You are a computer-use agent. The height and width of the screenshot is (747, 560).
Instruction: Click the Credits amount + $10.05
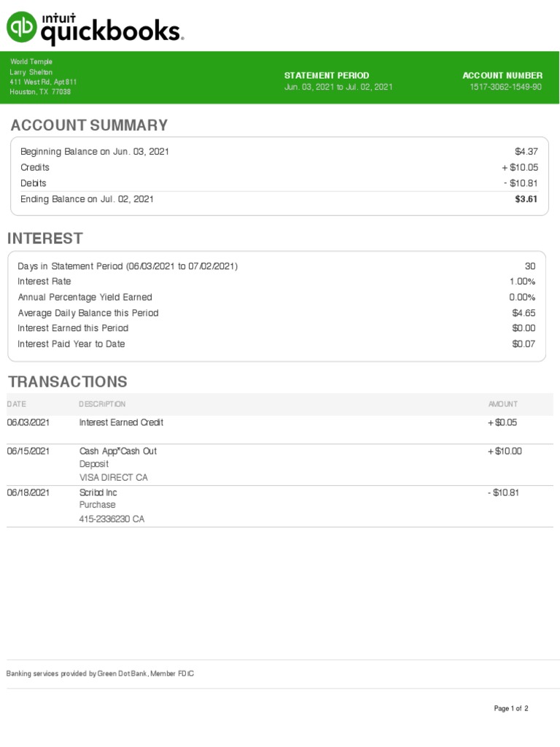point(519,168)
